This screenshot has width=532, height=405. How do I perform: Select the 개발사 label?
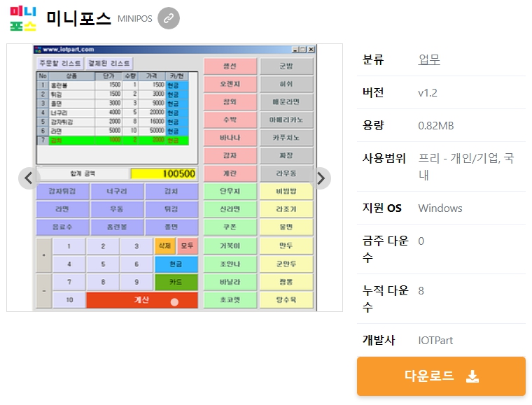379,340
